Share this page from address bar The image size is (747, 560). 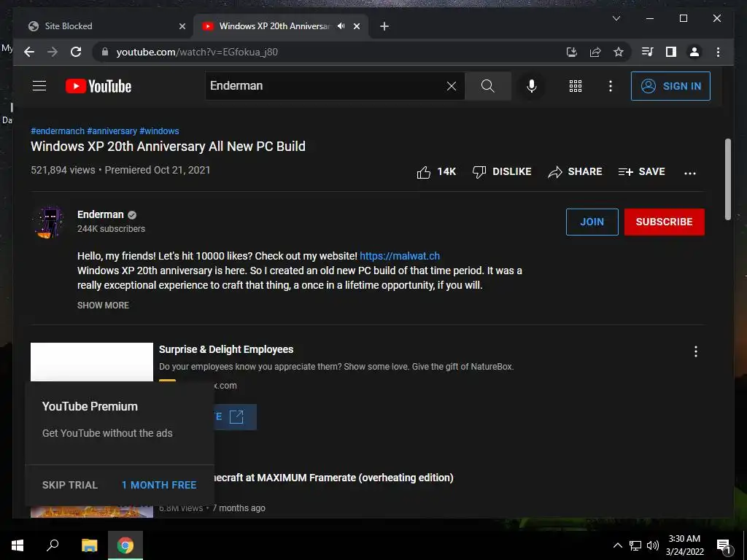[x=595, y=52]
